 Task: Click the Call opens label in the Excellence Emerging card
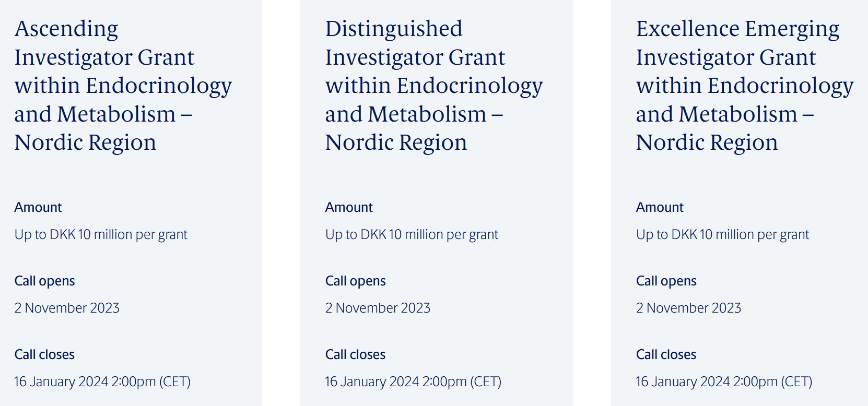click(x=666, y=281)
